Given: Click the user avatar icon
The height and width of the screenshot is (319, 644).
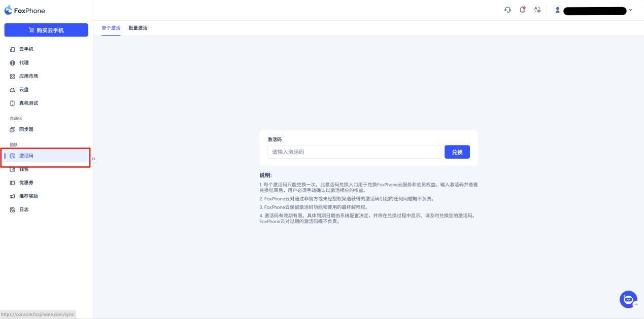Looking at the screenshot, I should click(x=557, y=10).
